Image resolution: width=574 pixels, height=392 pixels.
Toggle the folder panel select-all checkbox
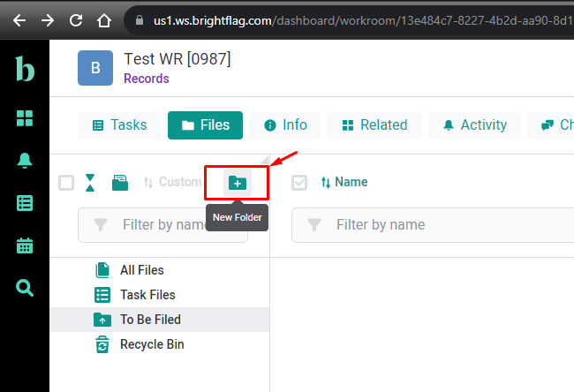point(66,183)
